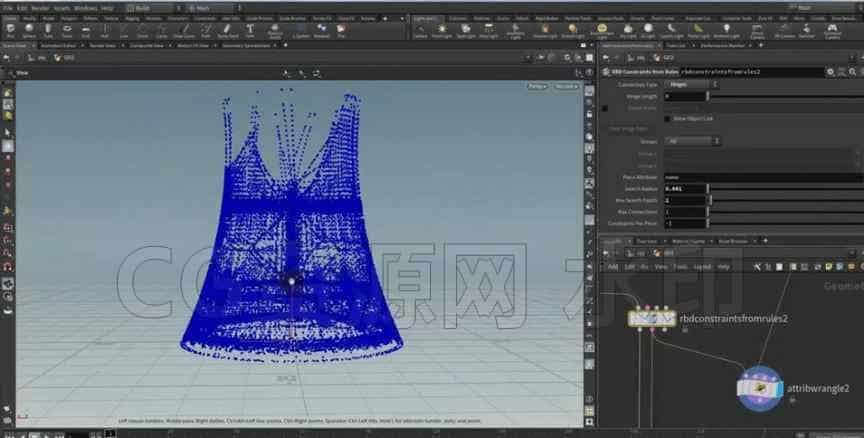Viewport: 864px width, 438px height.
Task: Open parameter pane gear settings
Action: tap(830, 72)
